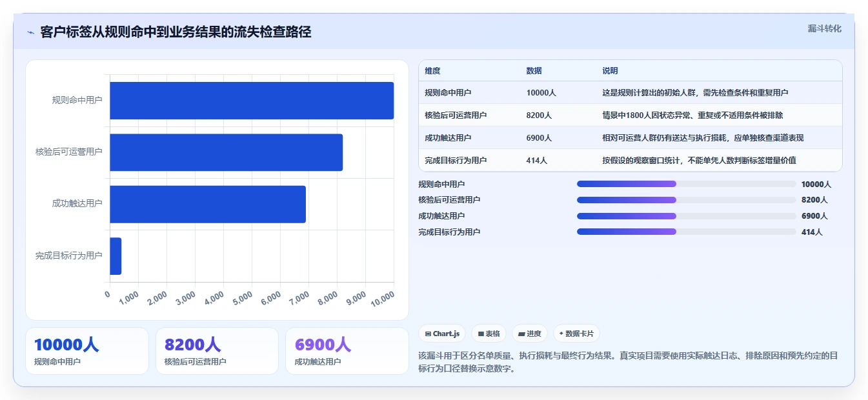The height and width of the screenshot is (400, 868).
Task: Click the square icon in the 表格 chip
Action: click(481, 334)
